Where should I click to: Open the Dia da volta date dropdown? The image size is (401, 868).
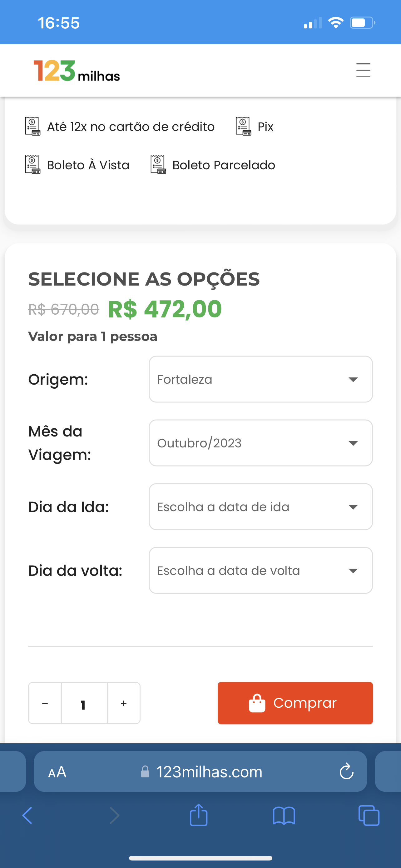click(x=260, y=570)
